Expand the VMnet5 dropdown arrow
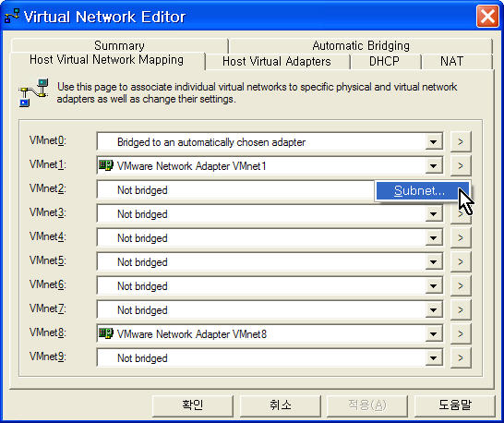Screen dimensions: 504x423 click(x=433, y=262)
